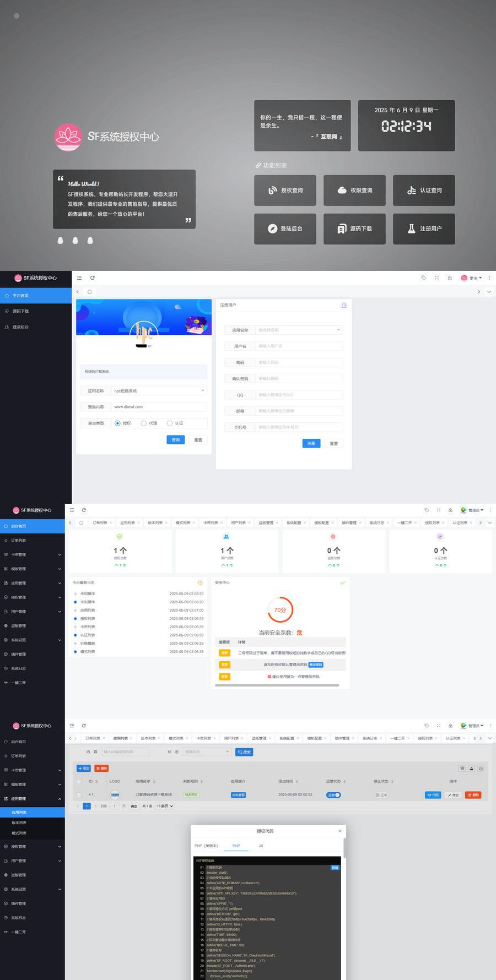Viewport: 496px width, 980px height.
Task: Select the 代理 query type radio button
Action: click(x=144, y=423)
